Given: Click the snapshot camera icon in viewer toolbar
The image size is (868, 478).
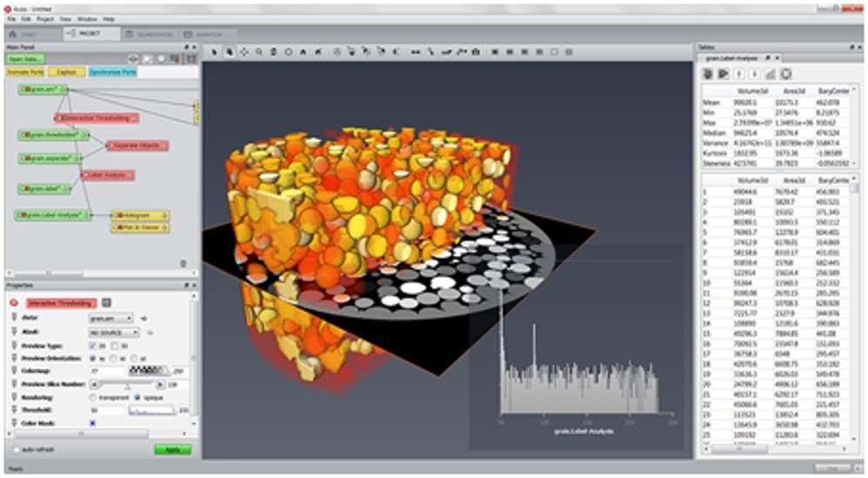Looking at the screenshot, I should (x=476, y=52).
